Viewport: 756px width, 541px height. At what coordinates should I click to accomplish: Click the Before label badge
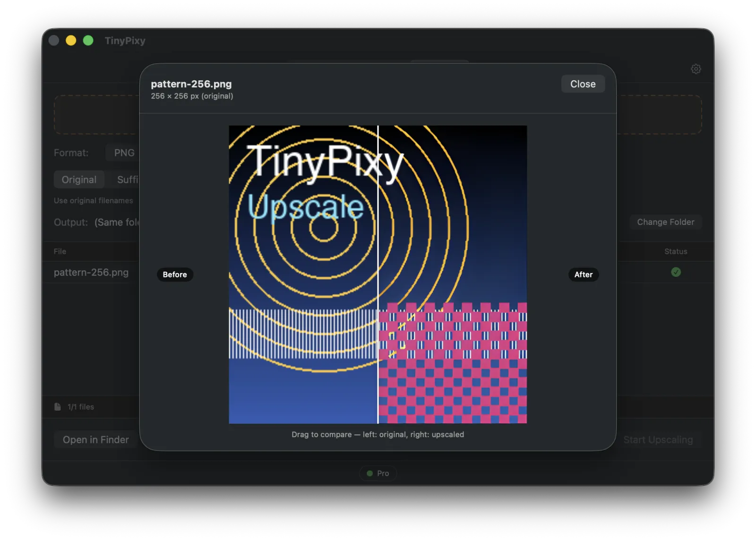(175, 275)
